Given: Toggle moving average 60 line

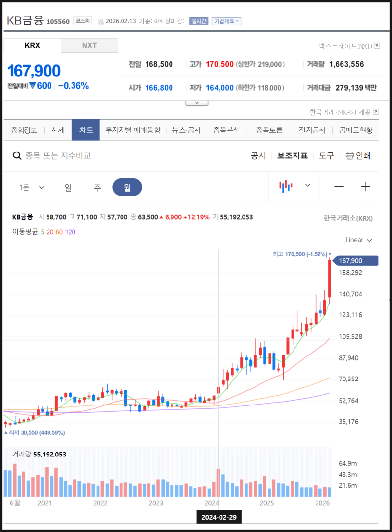Looking at the screenshot, I should pos(59,232).
